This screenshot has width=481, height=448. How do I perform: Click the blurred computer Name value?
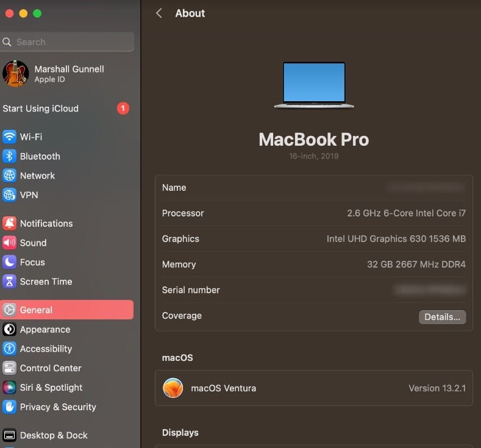tap(426, 187)
